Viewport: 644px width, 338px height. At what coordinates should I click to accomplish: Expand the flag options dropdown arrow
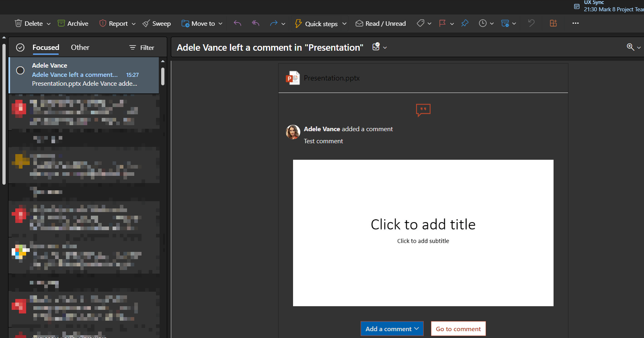point(452,24)
